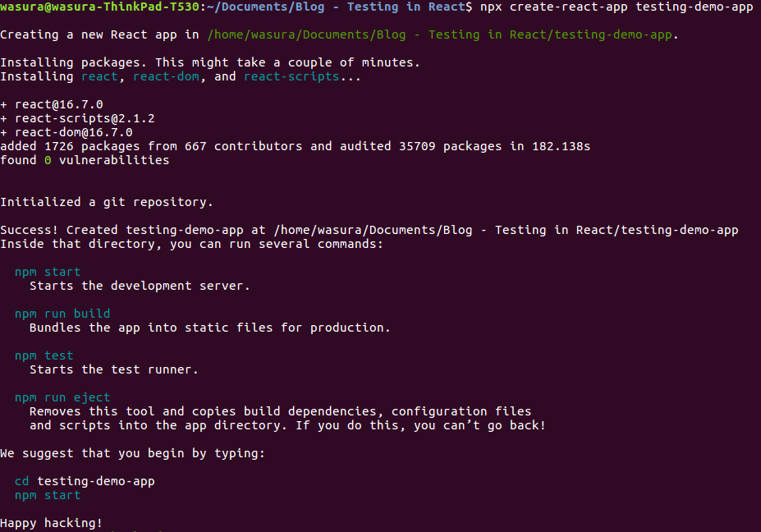
Task: Click the react-dom@16.7.0 version line
Action: tap(66, 132)
